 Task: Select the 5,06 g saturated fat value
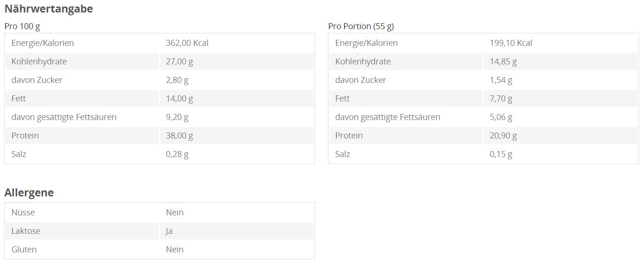pos(501,117)
